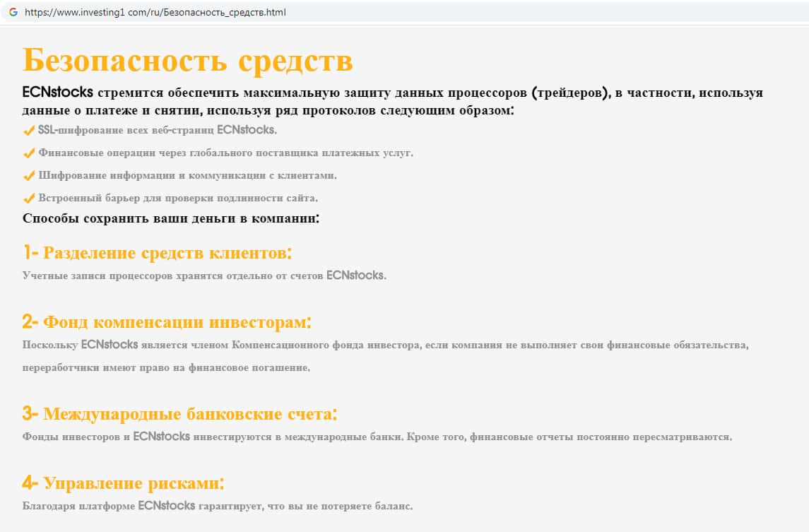Click the line 'Шифрование информации и коммуникации с клиентами.'

coord(187,175)
